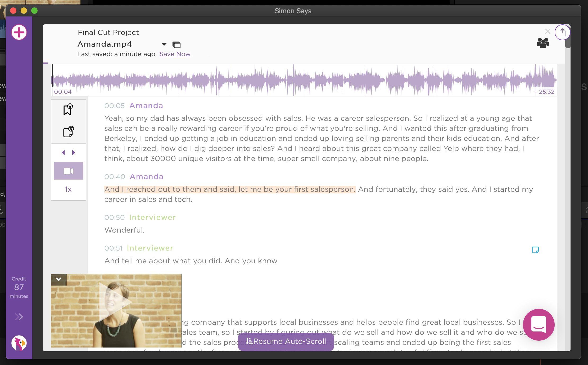Click the pink plus add-project icon
Image resolution: width=588 pixels, height=365 pixels.
click(19, 33)
